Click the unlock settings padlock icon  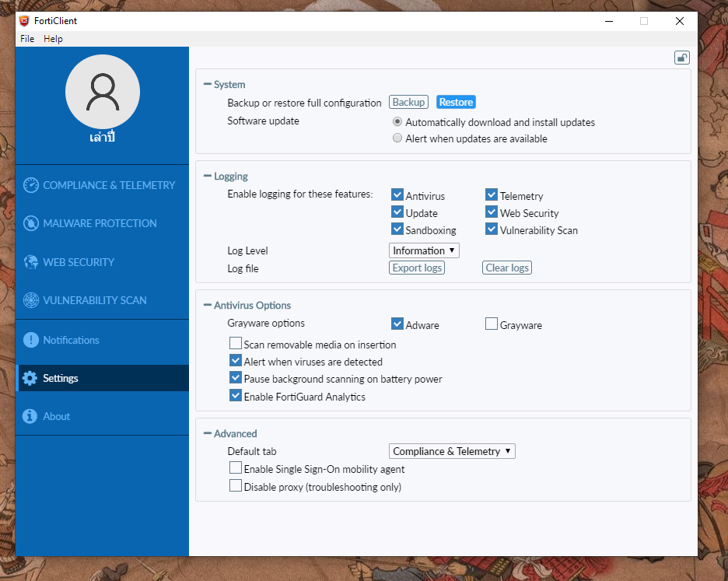pos(681,58)
